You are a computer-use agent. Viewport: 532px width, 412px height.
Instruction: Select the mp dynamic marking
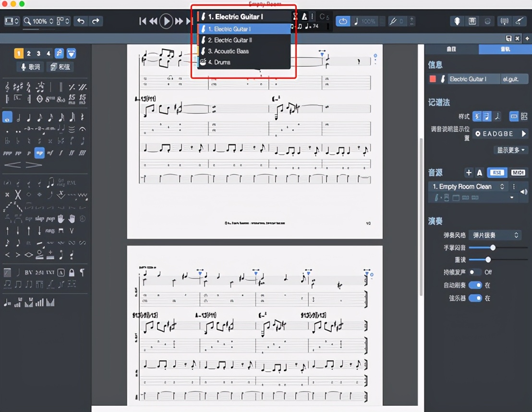tap(39, 153)
